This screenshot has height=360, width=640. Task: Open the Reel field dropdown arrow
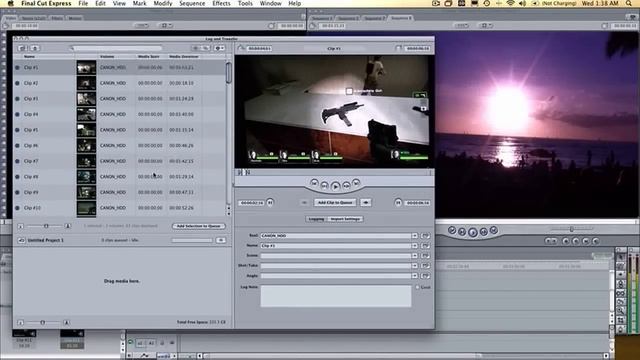(414, 236)
